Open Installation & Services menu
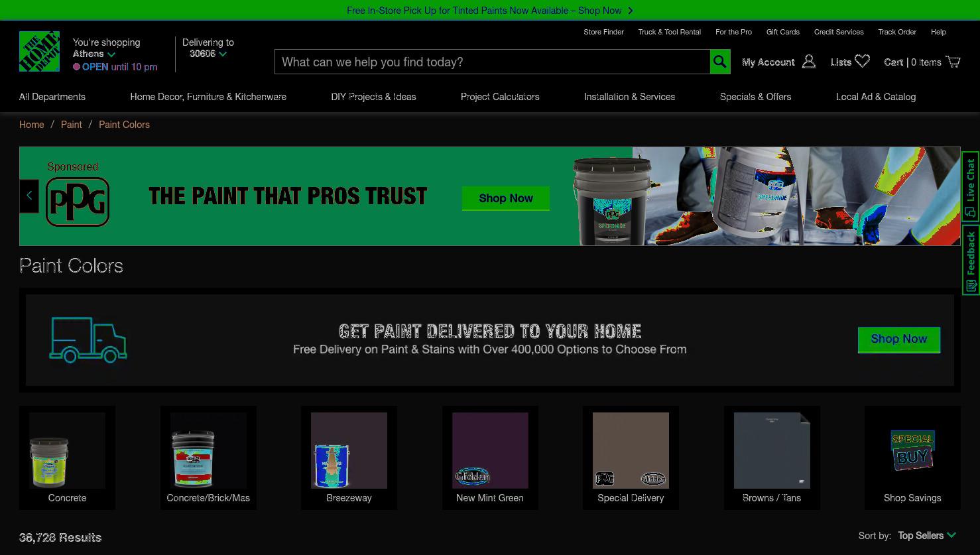Screen dimensions: 980x555 (x=629, y=97)
